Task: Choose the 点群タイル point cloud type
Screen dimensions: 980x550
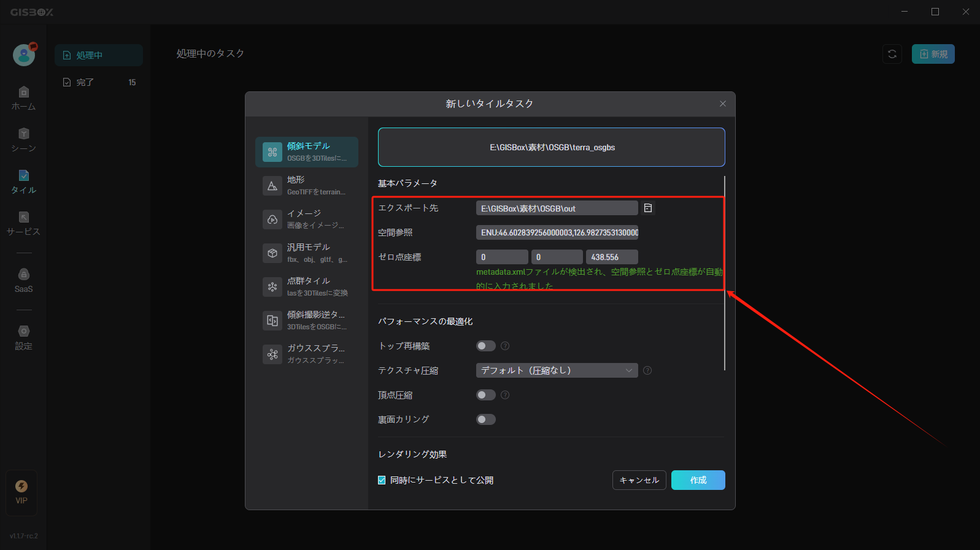Action: (307, 286)
